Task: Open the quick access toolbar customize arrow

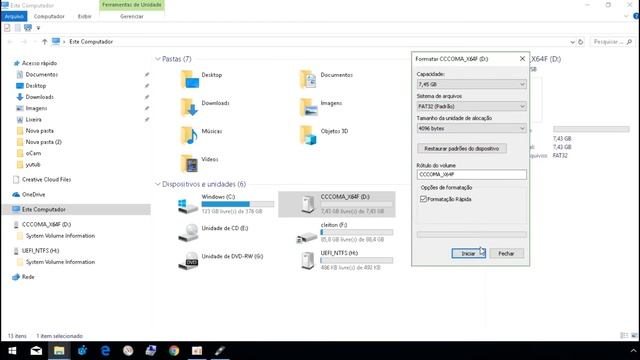Action: tap(38, 28)
